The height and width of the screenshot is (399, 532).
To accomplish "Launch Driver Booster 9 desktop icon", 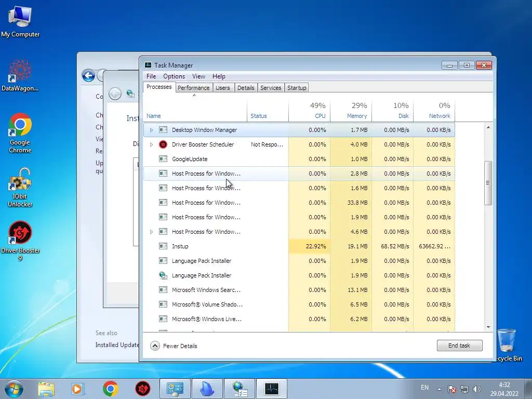I will tap(20, 241).
